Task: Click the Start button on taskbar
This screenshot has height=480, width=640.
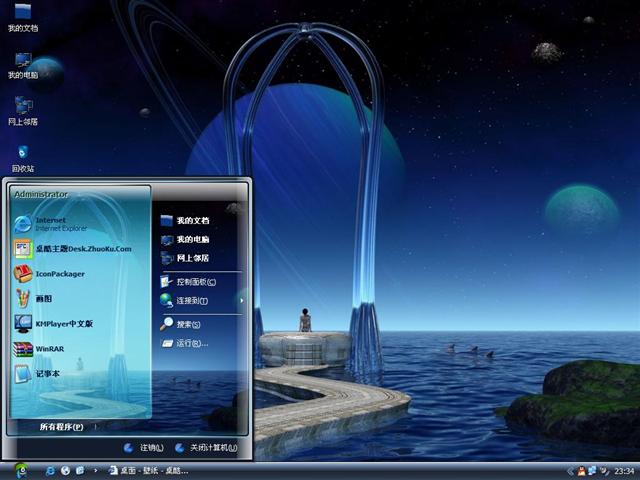Action: point(21,470)
